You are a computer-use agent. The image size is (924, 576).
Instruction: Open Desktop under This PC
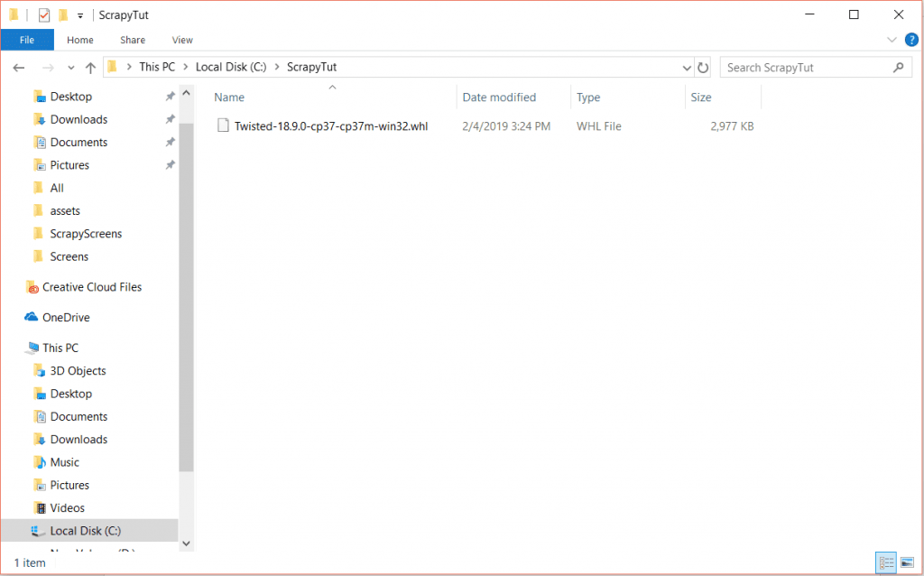70,394
